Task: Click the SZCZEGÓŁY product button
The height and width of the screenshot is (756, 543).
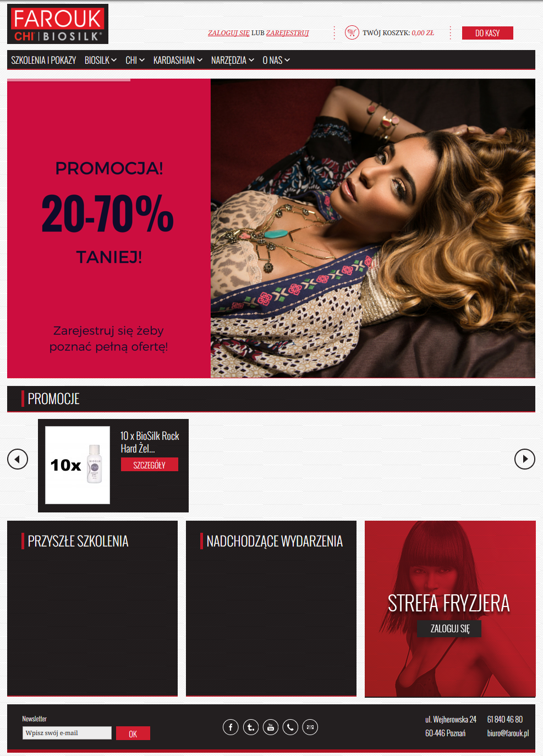Action: click(150, 465)
